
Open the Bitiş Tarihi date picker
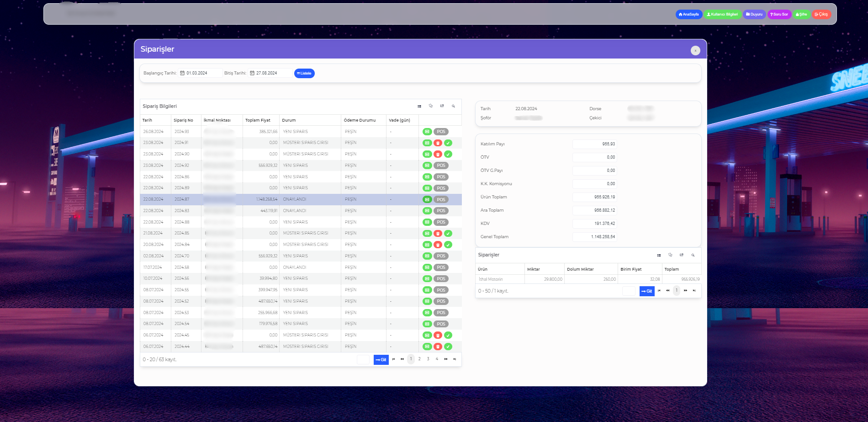pyautogui.click(x=252, y=73)
